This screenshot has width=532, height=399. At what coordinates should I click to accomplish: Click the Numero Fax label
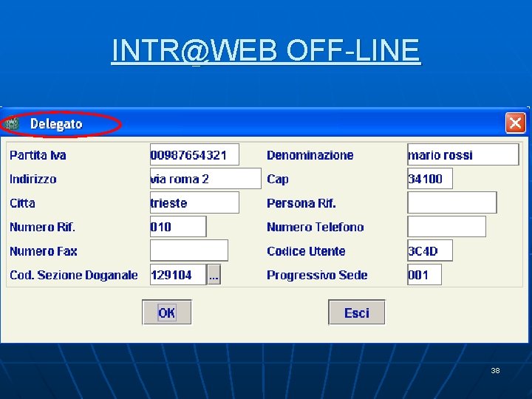coord(44,251)
